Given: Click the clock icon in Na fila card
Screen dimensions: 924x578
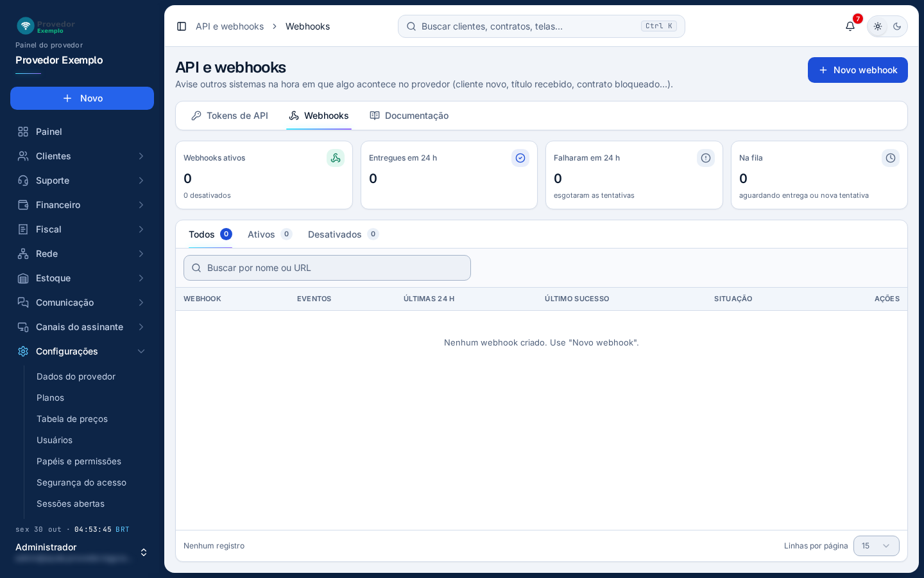Looking at the screenshot, I should click(x=891, y=158).
